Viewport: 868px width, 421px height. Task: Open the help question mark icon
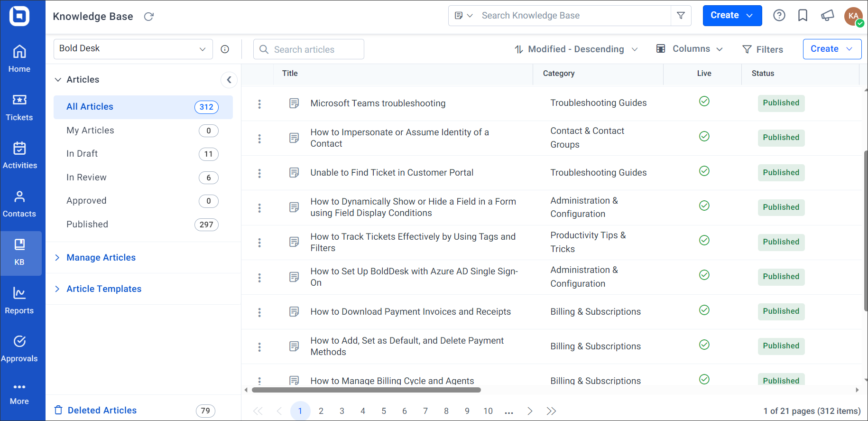point(779,16)
